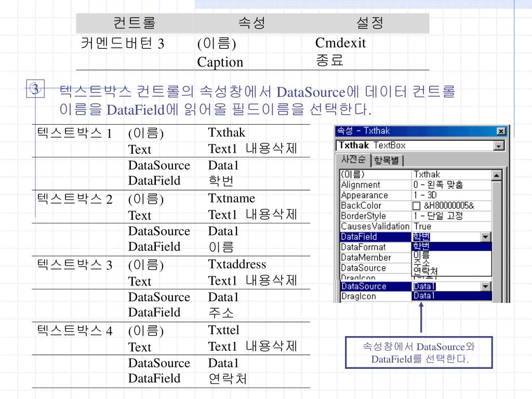The height and width of the screenshot is (399, 532).
Task: Choose 주소 in the DataField list
Action: click(x=451, y=262)
